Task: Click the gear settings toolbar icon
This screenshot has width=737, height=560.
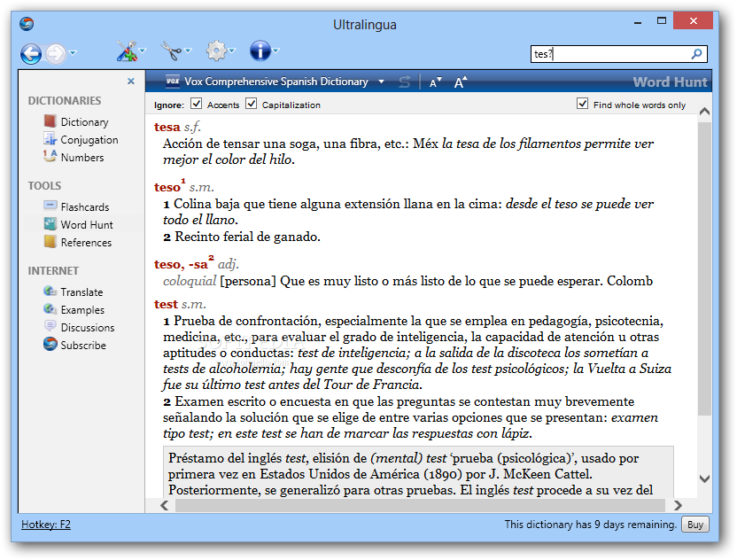Action: [216, 51]
